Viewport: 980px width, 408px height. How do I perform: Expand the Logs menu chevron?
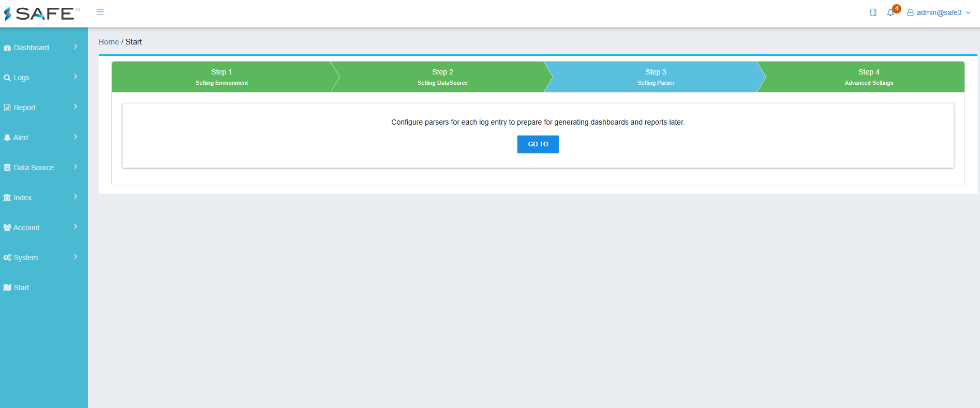(x=76, y=77)
